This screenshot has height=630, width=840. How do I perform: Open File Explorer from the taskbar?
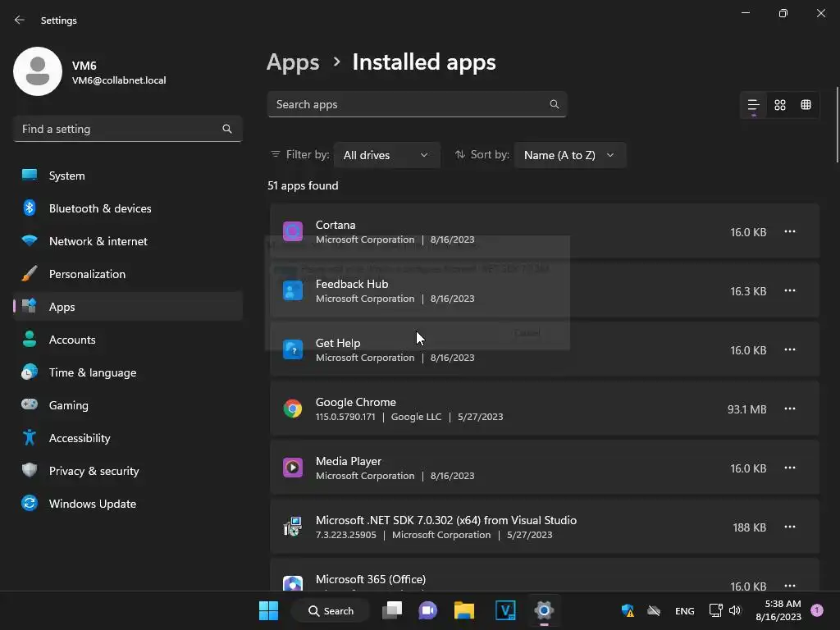coord(464,610)
